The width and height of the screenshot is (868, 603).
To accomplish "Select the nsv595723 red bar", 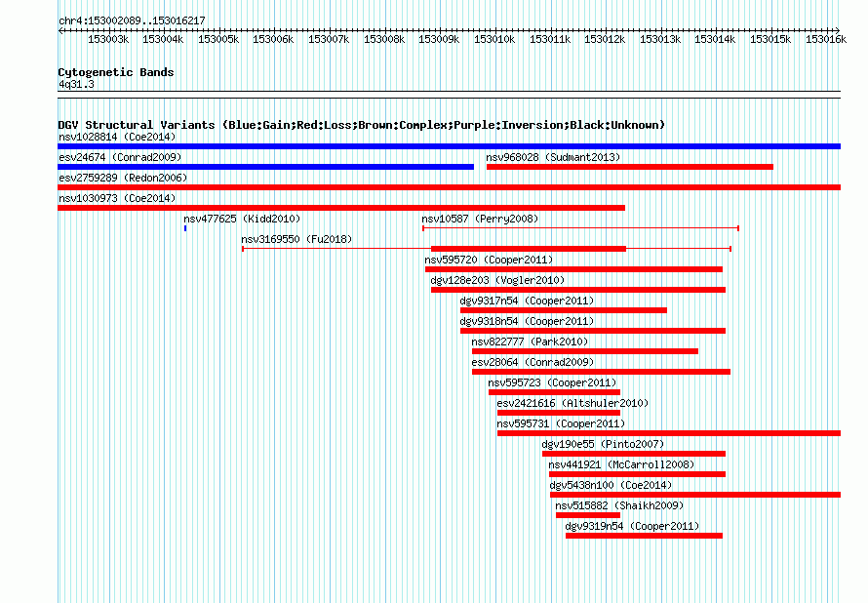I will (554, 392).
